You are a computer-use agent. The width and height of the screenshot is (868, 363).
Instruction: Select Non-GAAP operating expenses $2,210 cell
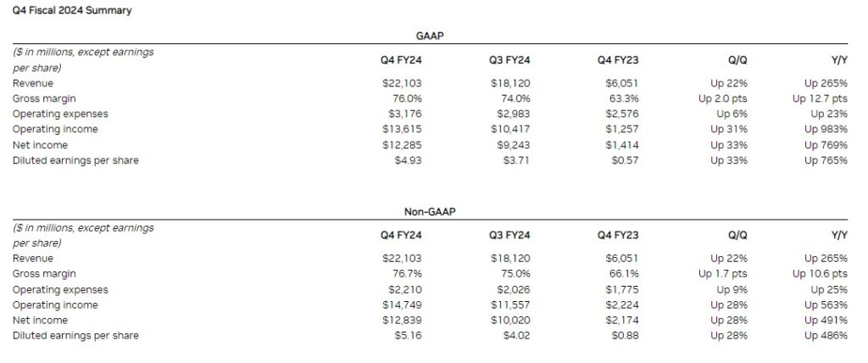pos(404,290)
